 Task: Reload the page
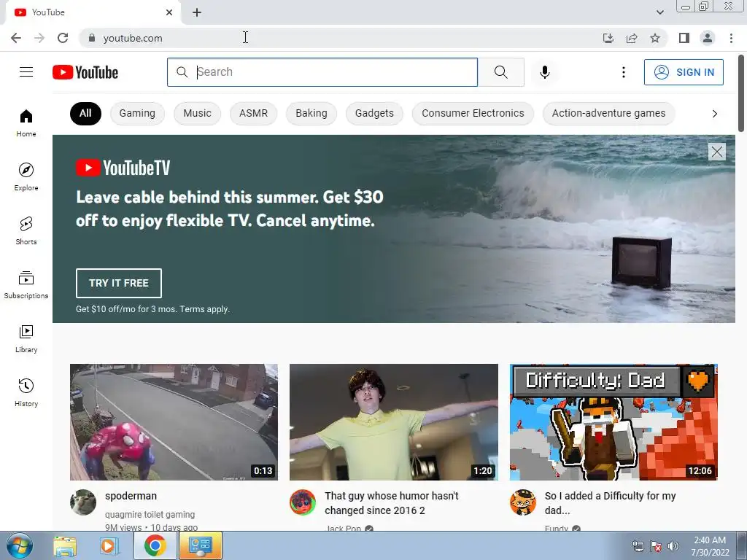pos(63,38)
